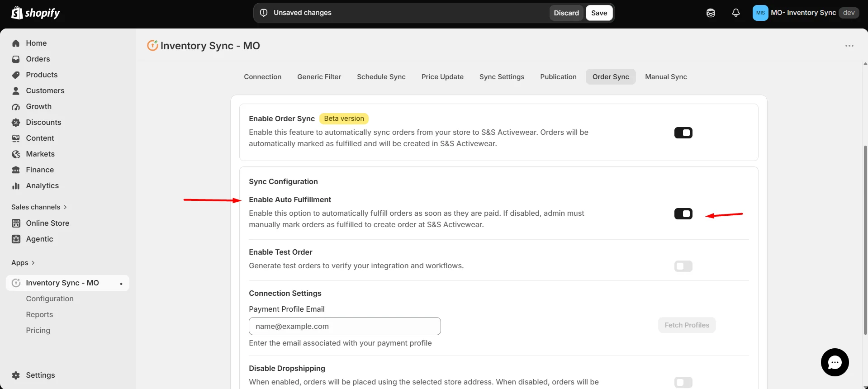Open the notifications bell

tap(736, 13)
